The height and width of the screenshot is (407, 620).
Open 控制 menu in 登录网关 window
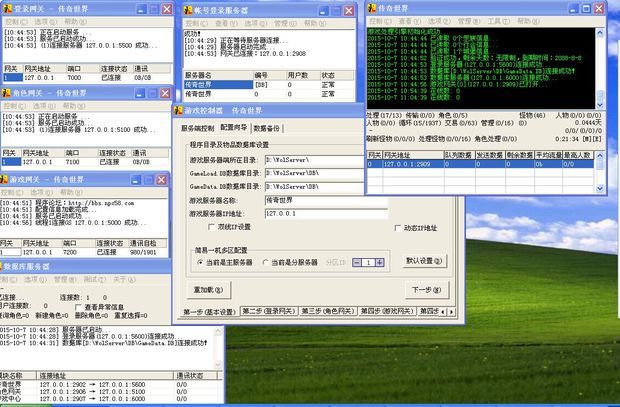(x=17, y=22)
